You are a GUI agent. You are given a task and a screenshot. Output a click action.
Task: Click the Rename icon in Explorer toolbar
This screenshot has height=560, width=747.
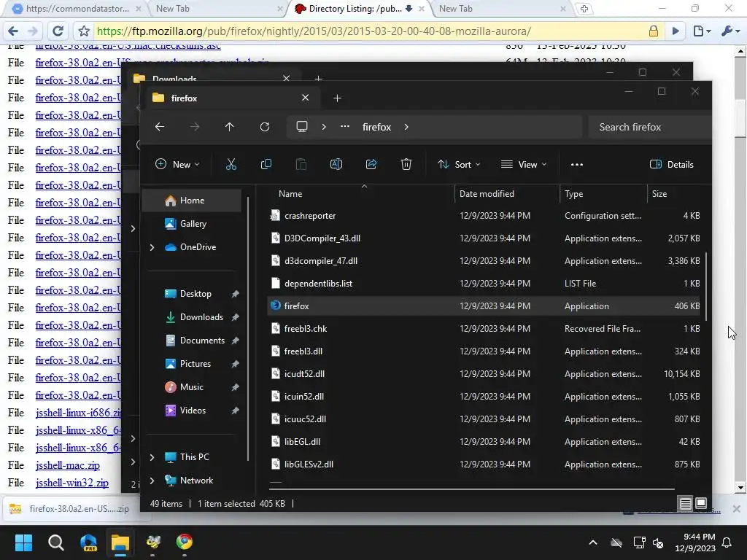point(336,164)
